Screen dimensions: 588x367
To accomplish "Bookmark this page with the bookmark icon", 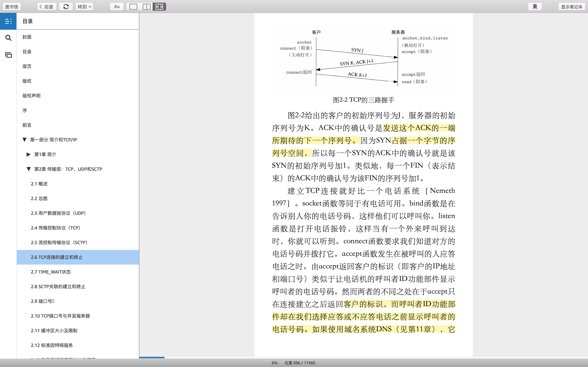I will pyautogui.click(x=535, y=7).
